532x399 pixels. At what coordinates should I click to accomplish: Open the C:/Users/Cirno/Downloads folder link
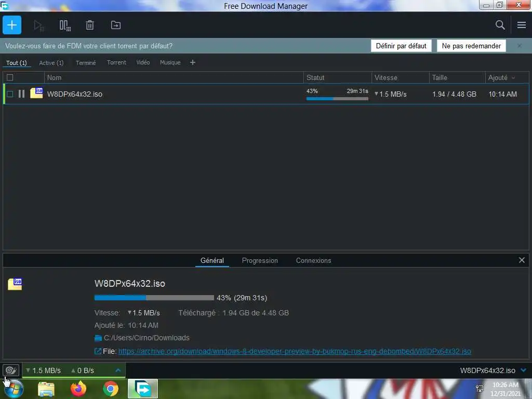(x=147, y=338)
